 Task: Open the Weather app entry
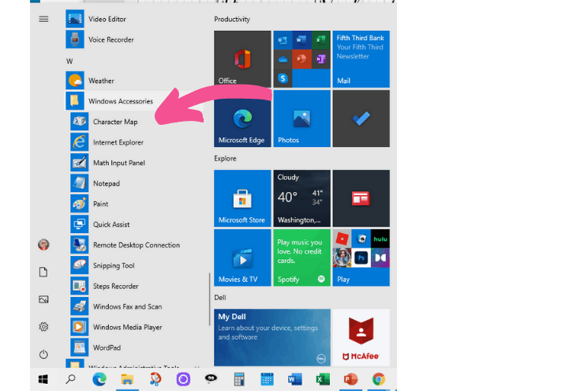click(135, 81)
